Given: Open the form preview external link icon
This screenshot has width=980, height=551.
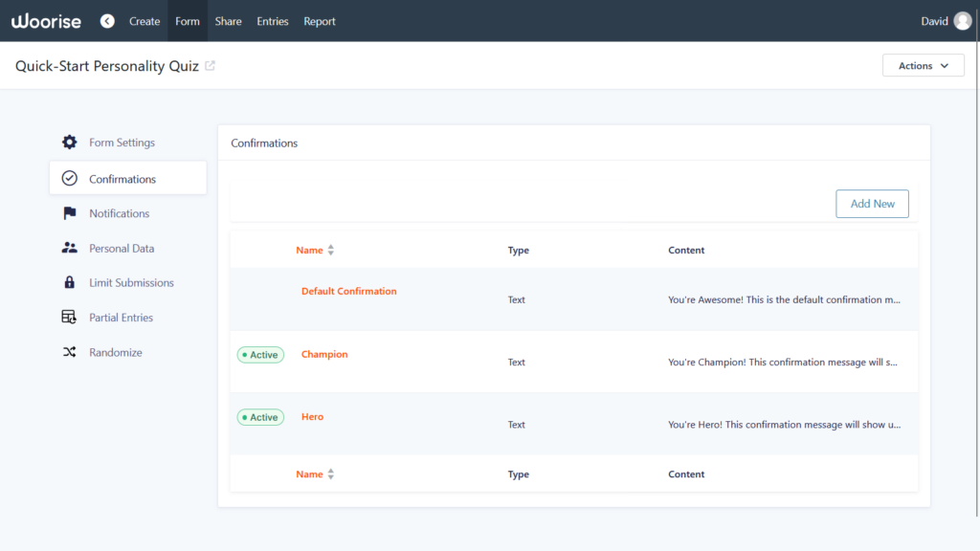Looking at the screenshot, I should point(211,66).
